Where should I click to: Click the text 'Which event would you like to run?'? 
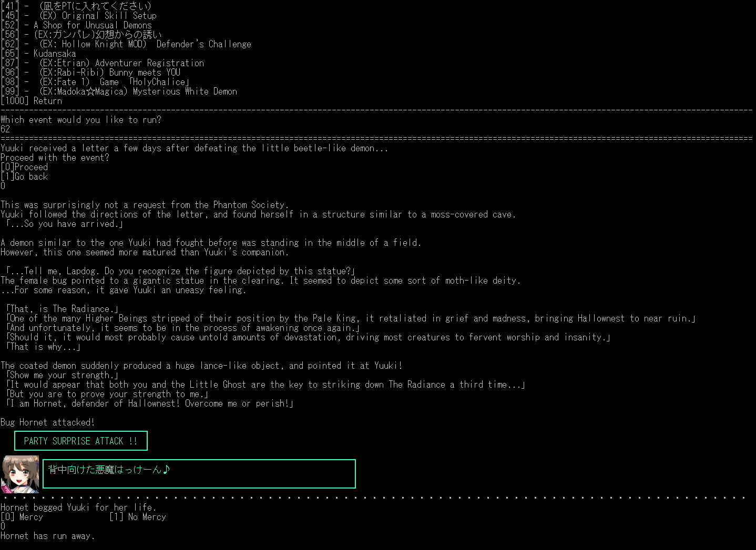[x=81, y=120]
